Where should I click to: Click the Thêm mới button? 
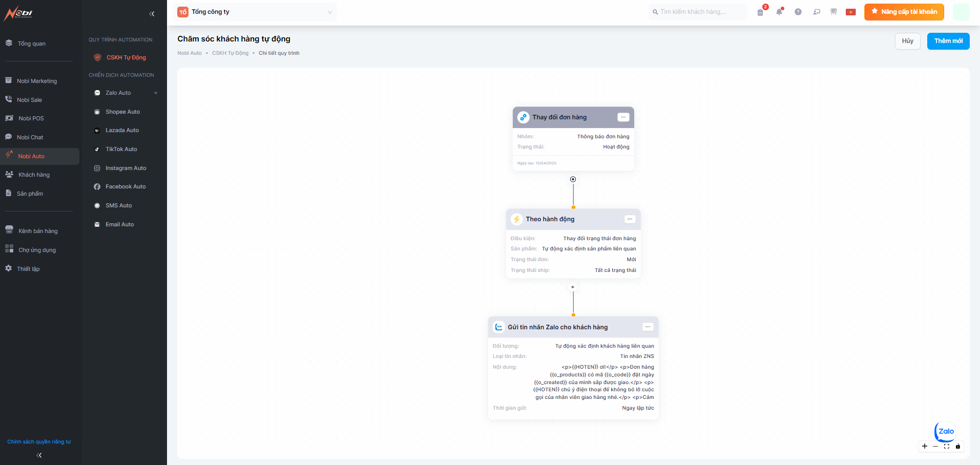coord(948,41)
